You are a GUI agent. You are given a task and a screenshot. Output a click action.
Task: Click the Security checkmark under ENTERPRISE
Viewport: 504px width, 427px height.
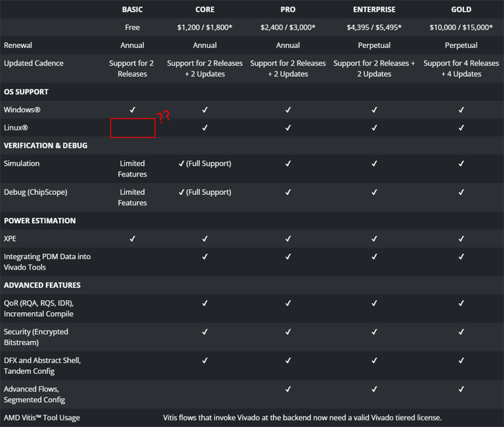click(374, 332)
